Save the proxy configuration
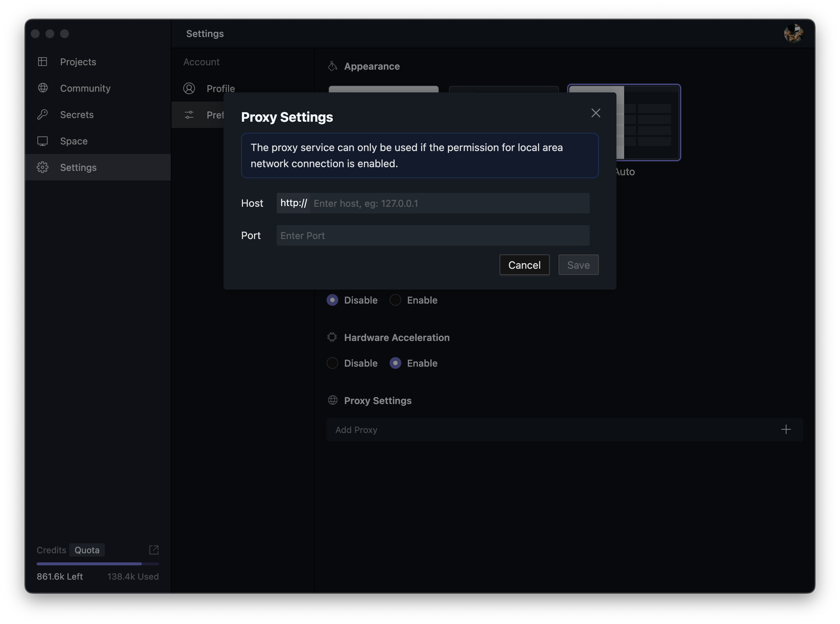Screen dimensions: 840x624 [x=578, y=264]
